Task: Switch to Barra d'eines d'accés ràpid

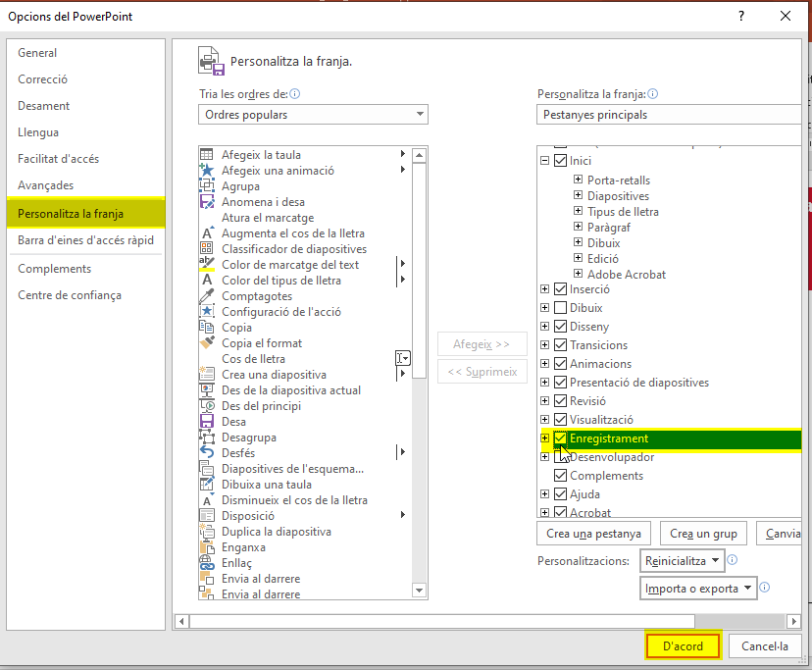Action: point(85,240)
